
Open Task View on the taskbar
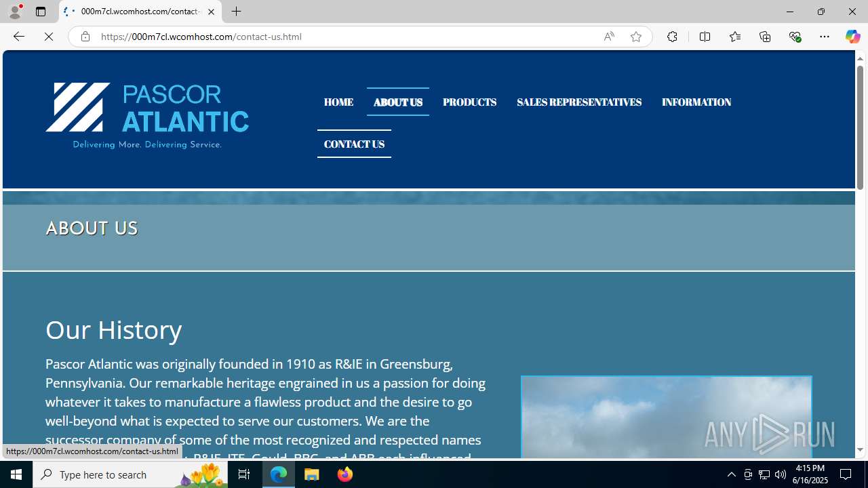coord(244,474)
